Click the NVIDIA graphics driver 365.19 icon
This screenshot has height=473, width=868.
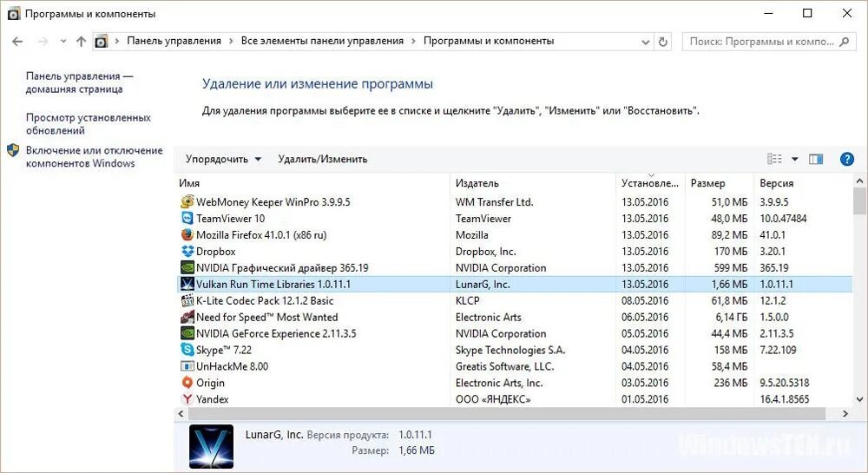[187, 268]
